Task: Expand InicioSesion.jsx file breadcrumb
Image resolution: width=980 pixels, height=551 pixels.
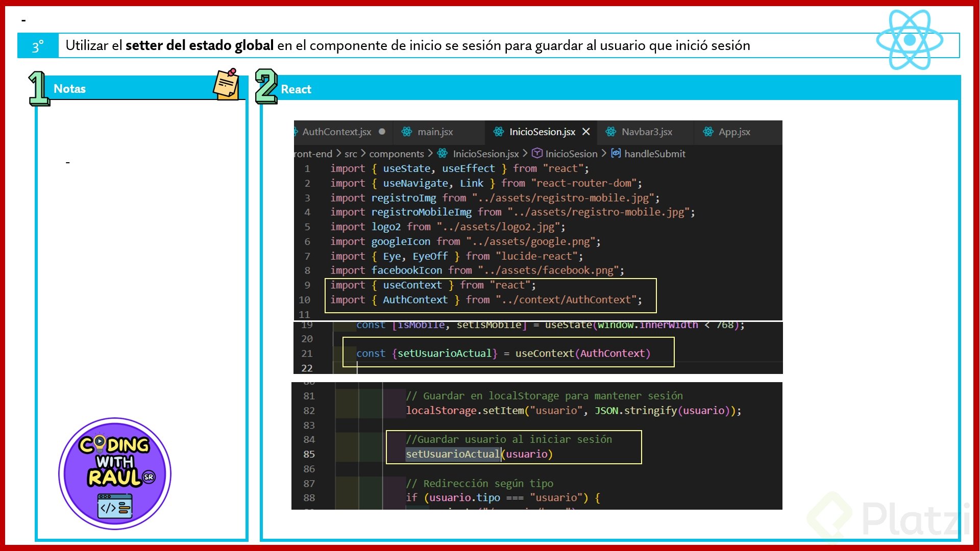Action: tap(485, 154)
